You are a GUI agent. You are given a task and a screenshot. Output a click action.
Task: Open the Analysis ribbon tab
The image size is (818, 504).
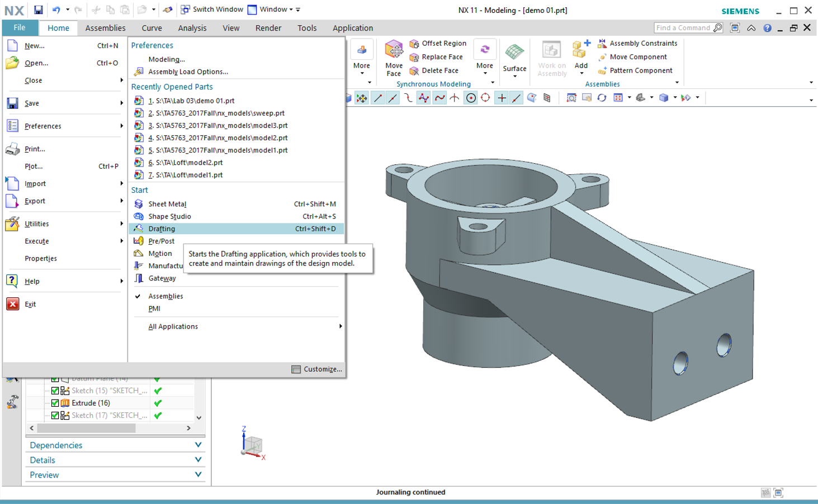[x=192, y=28]
